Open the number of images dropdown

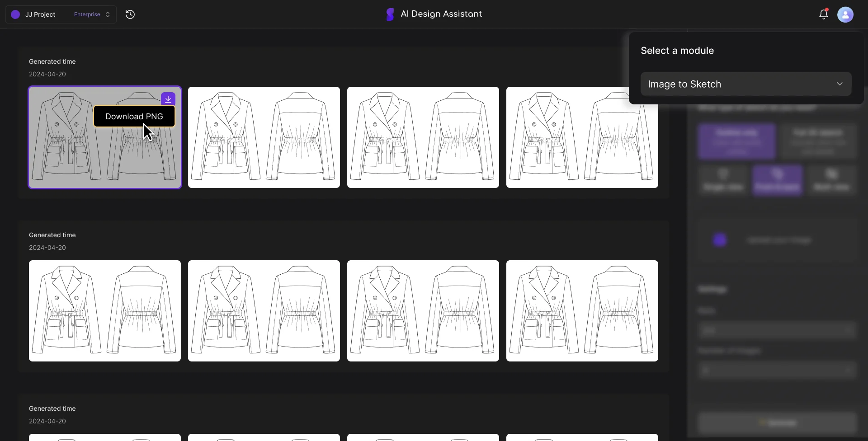pos(778,370)
